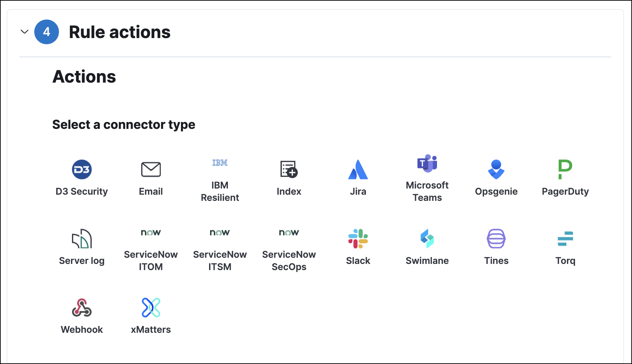This screenshot has height=364, width=632.
Task: Click the step 4 number badge
Action: (47, 32)
